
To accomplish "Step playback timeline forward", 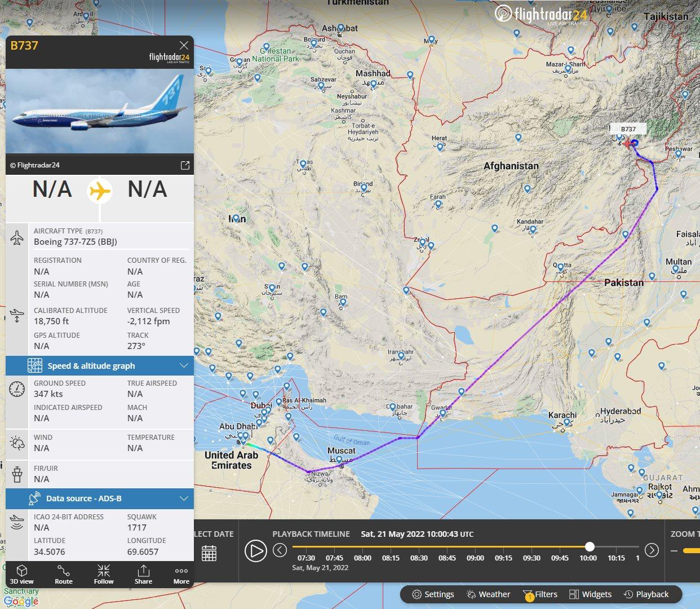I will click(x=652, y=550).
